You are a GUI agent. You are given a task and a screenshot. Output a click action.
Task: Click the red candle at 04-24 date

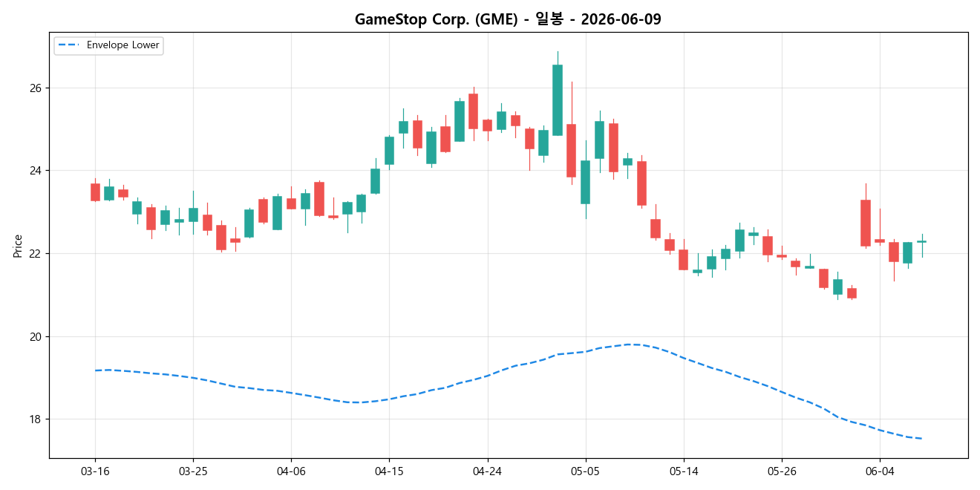[487, 125]
